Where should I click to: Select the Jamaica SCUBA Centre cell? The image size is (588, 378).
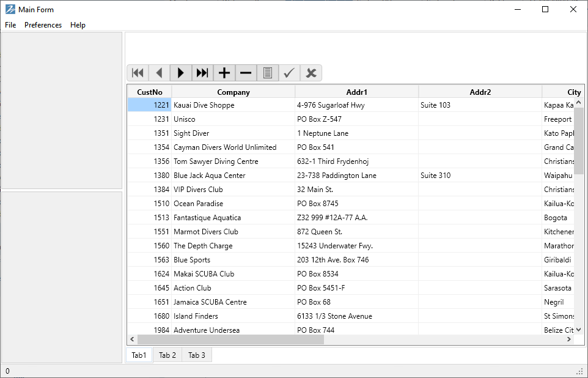233,302
